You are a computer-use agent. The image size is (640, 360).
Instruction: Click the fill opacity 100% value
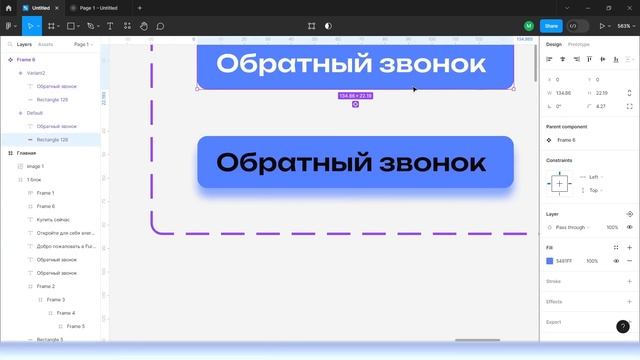tap(592, 261)
